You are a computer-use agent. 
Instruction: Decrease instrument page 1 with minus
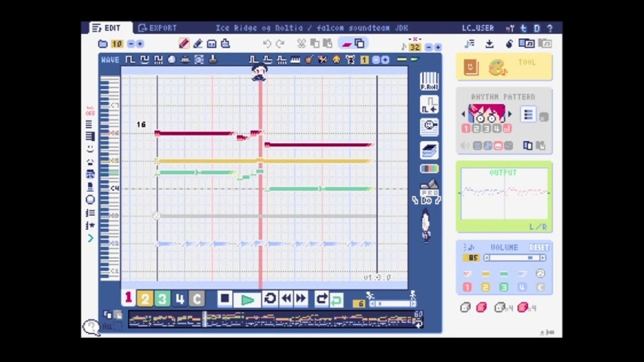(x=376, y=60)
